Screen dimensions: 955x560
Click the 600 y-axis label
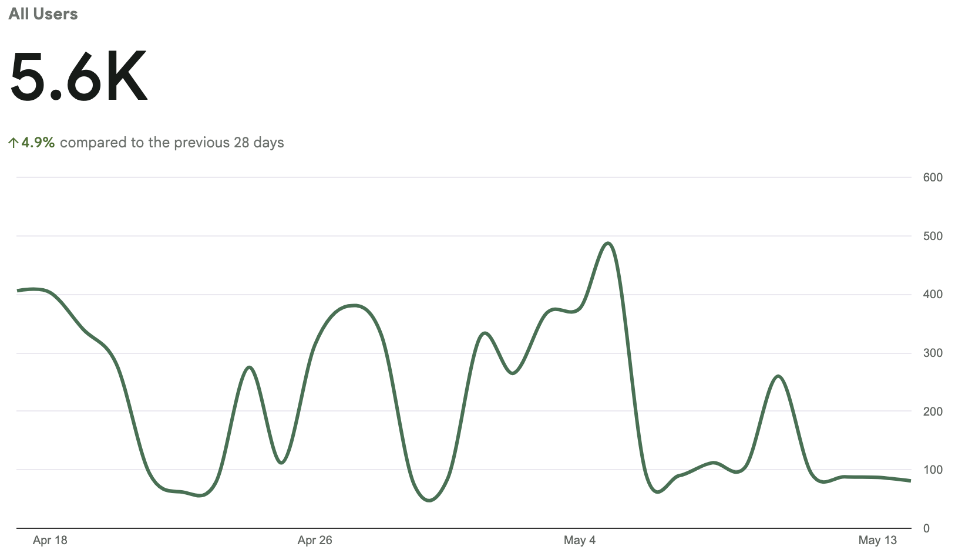coord(933,177)
